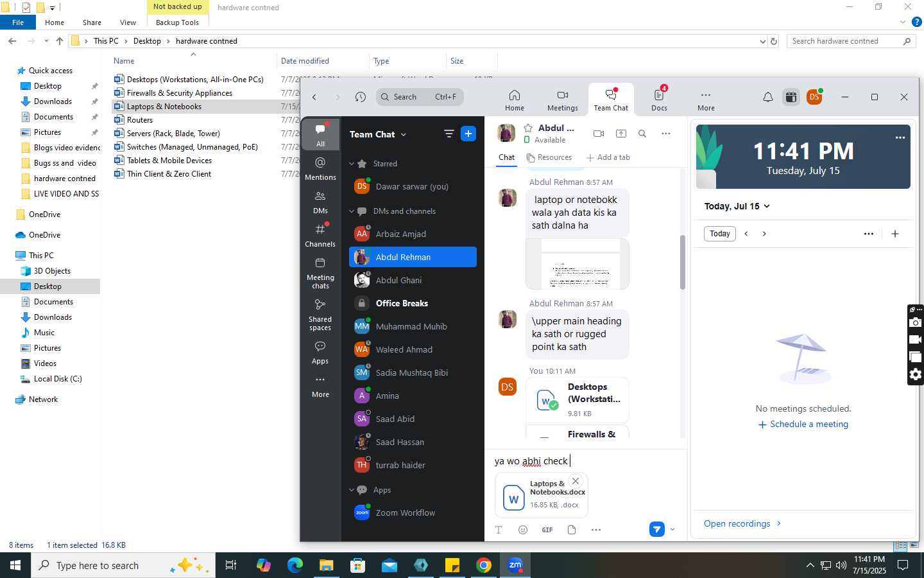Open Backup Tools ribbon tab in Explorer
The width and height of the screenshot is (924, 578).
177,22
